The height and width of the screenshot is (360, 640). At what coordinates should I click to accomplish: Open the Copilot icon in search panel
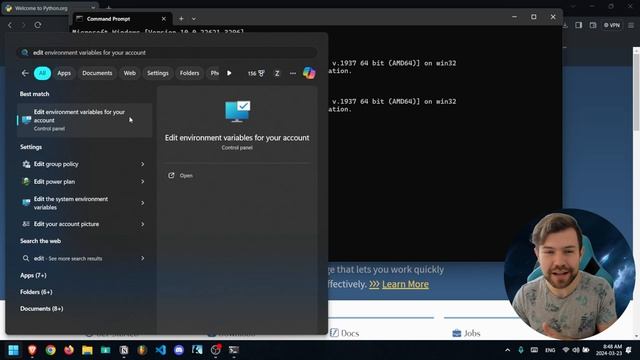(x=309, y=73)
